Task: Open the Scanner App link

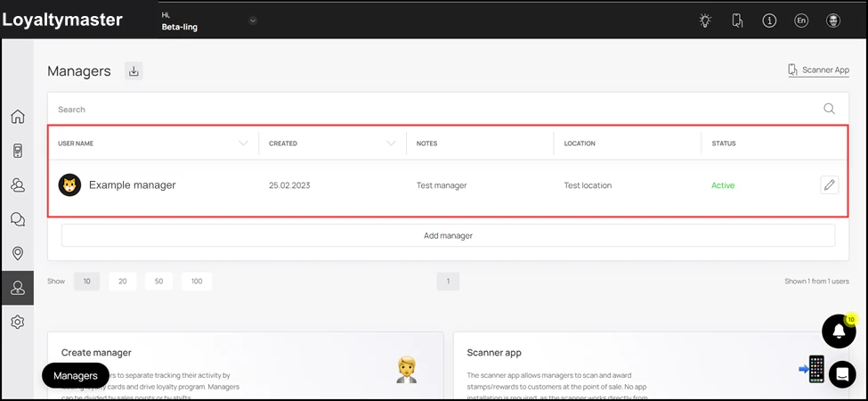Action: (819, 70)
